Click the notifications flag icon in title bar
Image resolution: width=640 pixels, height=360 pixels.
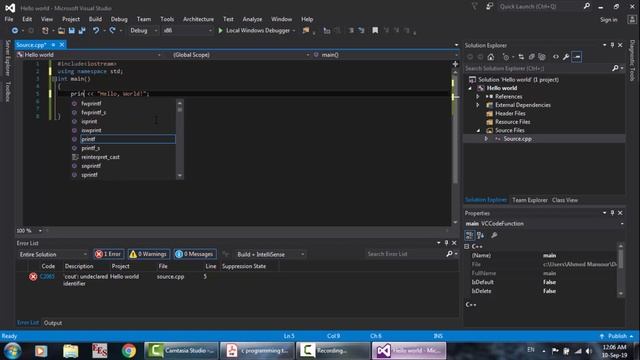point(474,6)
